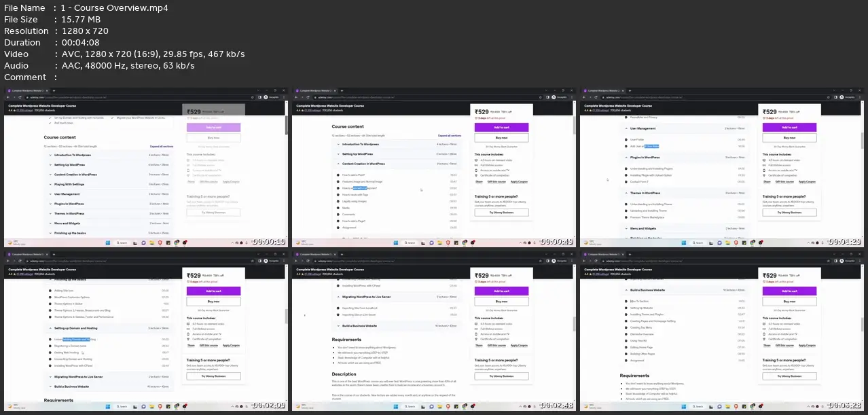
Task: Click the lecture icon beside 'Comments' in the 00:00:49 frame
Action: [x=338, y=214]
